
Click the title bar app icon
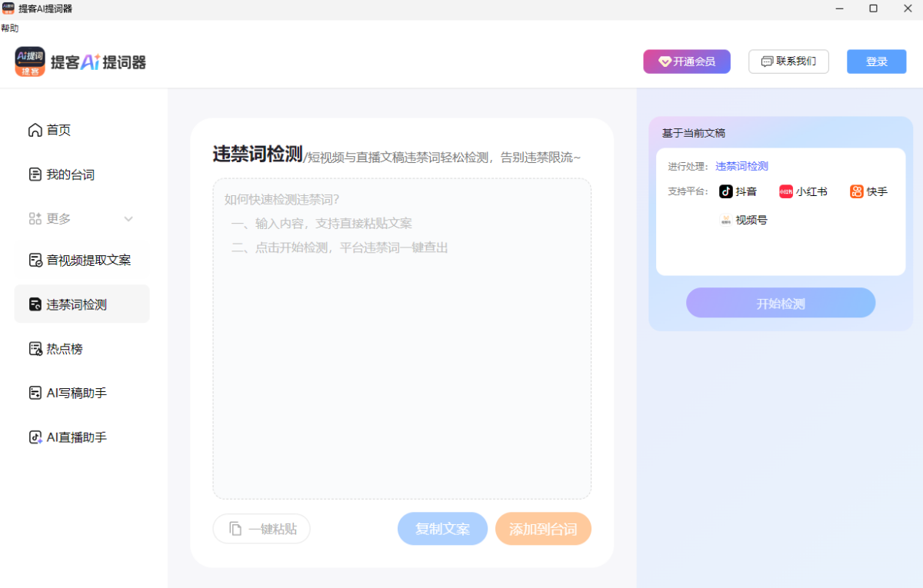click(8, 8)
